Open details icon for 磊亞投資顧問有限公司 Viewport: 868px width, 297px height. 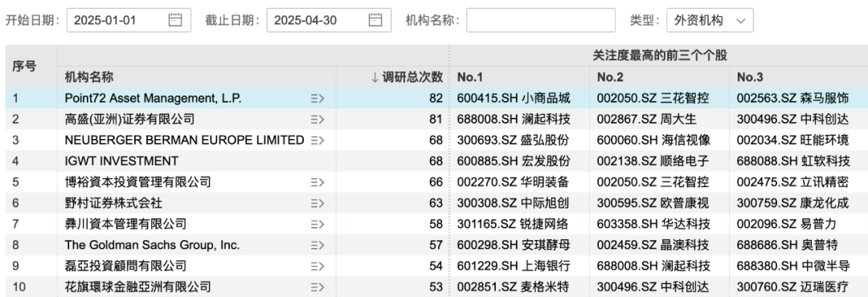317,266
